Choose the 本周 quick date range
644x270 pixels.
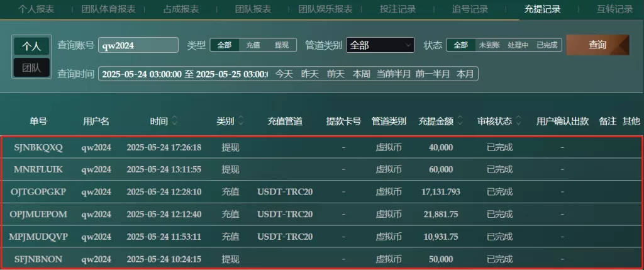point(362,74)
